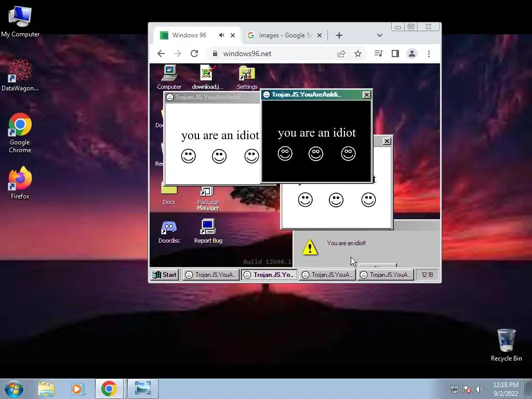Open the system clock 12:18 PM

(x=506, y=389)
